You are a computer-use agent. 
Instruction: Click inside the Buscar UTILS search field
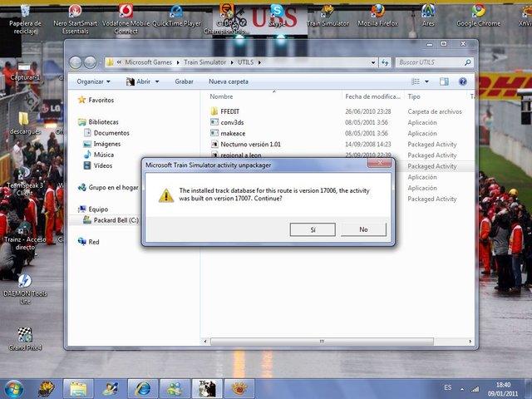[x=432, y=62]
